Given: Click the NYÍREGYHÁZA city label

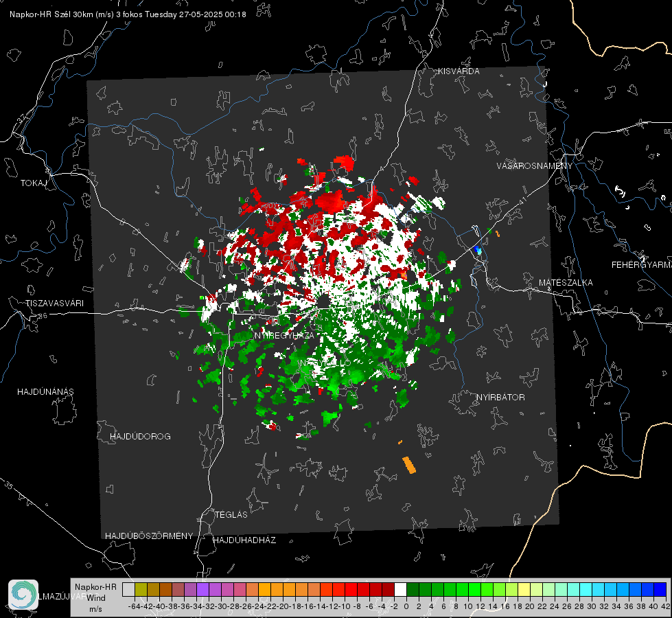Looking at the screenshot, I should (284, 335).
